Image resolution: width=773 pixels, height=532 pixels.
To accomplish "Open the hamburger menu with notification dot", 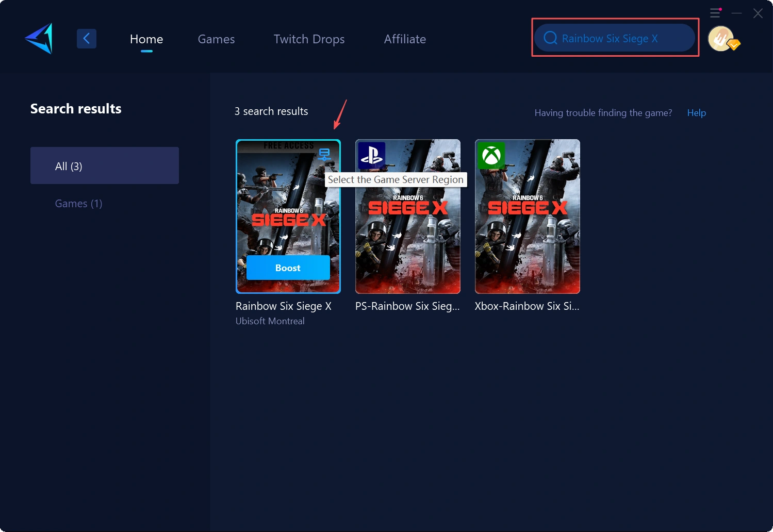I will [x=715, y=13].
